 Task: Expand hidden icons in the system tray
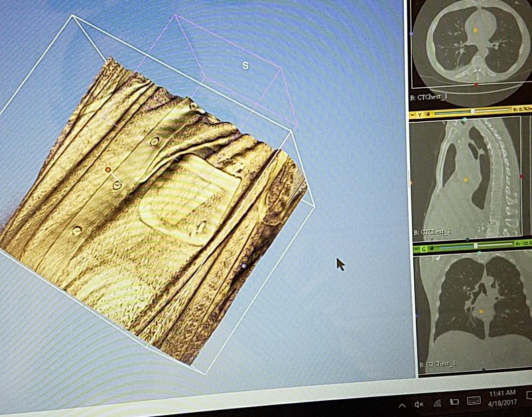point(402,406)
